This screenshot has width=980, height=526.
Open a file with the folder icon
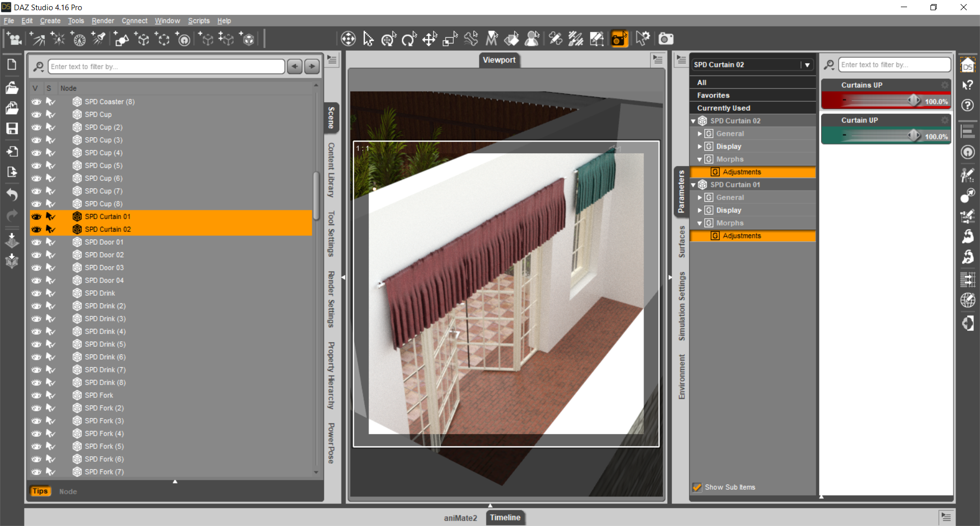point(12,88)
